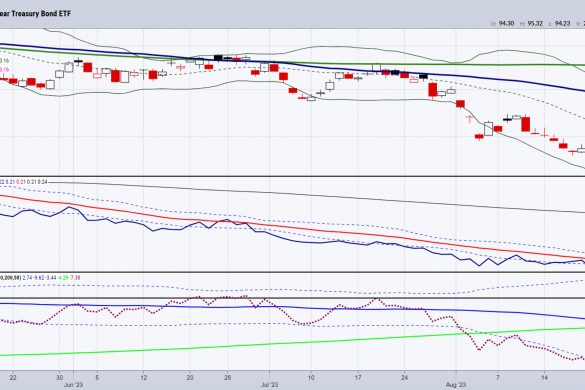Click the red 0.21 value in middle pane legend
This screenshot has width=585, height=390.
pyautogui.click(x=21, y=182)
